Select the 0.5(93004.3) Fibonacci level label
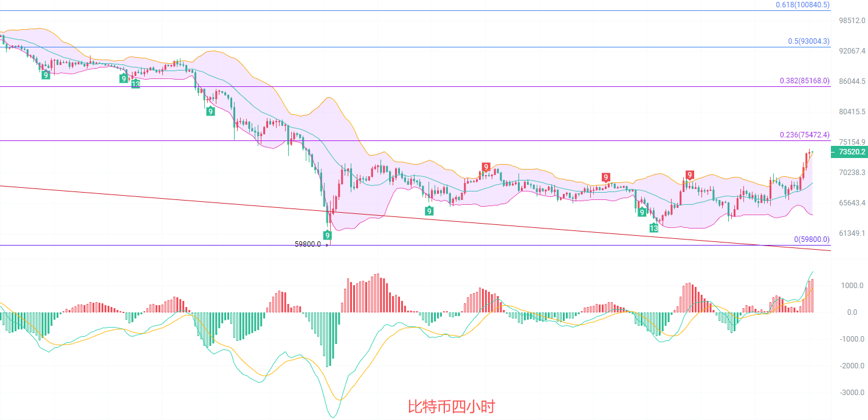 (808, 41)
